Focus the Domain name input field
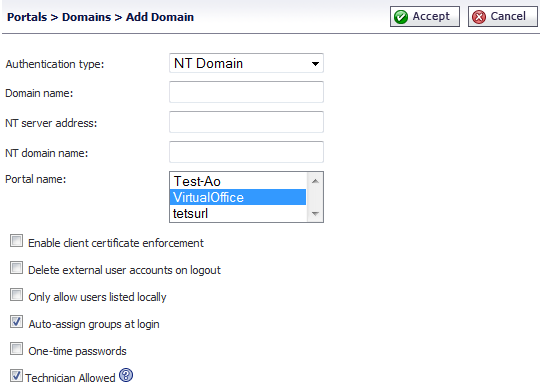The width and height of the screenshot is (540, 392). pos(246,92)
